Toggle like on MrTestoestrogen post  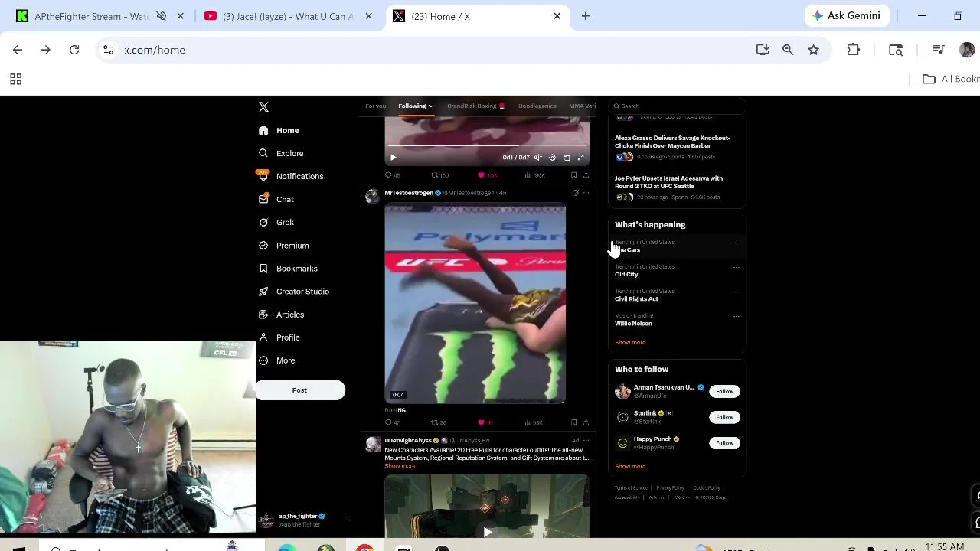pyautogui.click(x=485, y=422)
